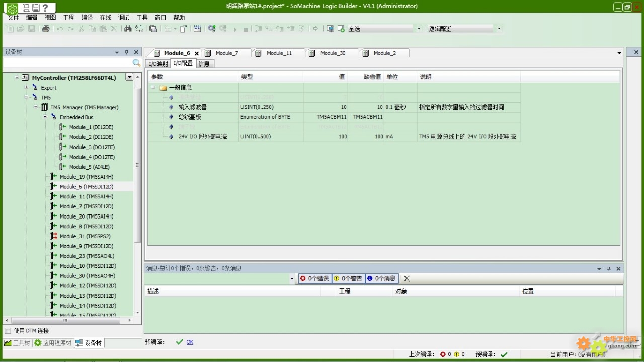Click the Print toolbar icon
This screenshot has width=644, height=362.
pyautogui.click(x=46, y=29)
